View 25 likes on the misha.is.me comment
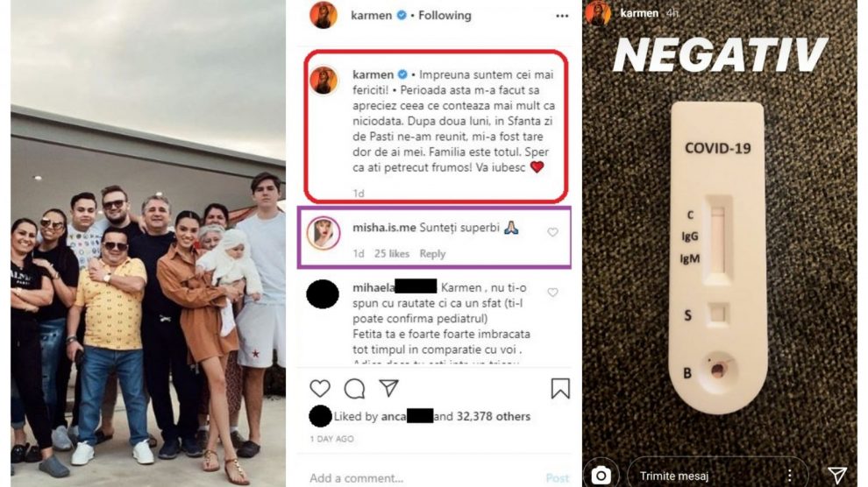 (x=391, y=254)
